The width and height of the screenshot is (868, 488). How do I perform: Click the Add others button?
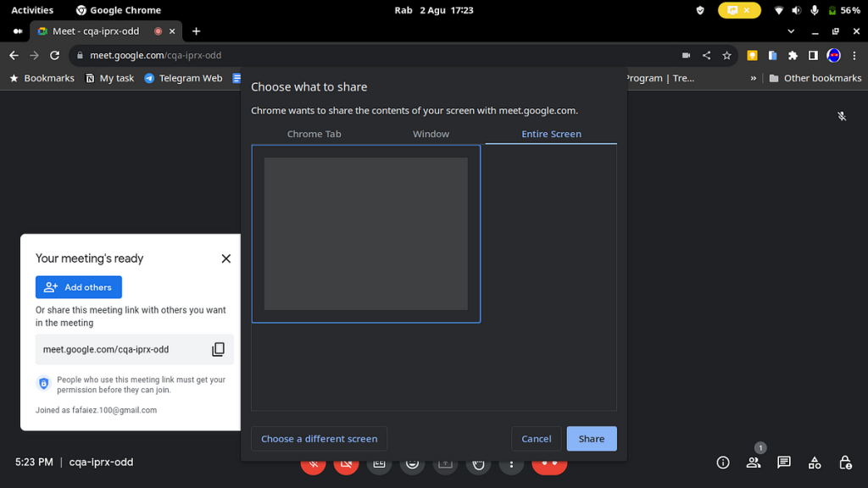coord(79,287)
